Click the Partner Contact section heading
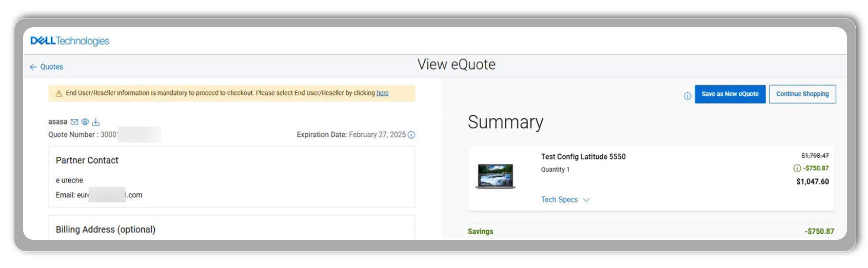The height and width of the screenshot is (268, 868). click(87, 160)
